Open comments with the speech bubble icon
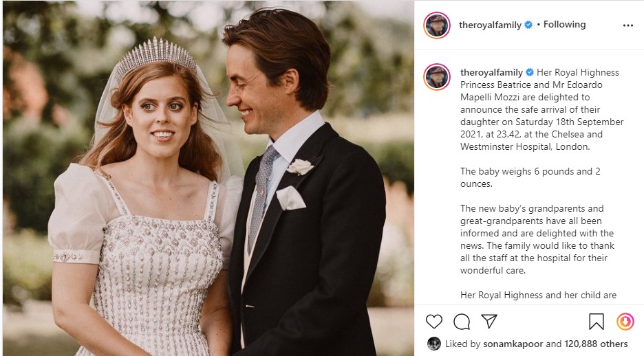Image resolution: width=644 pixels, height=356 pixels. (x=462, y=322)
